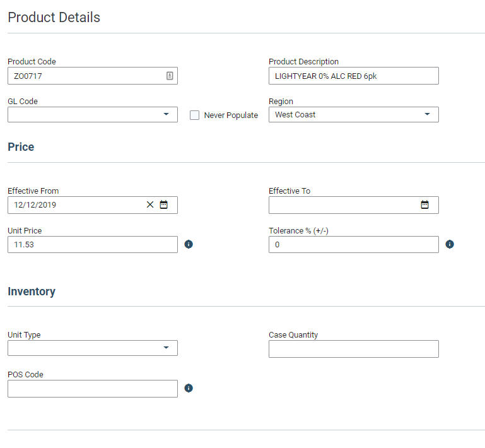The image size is (485, 448).
Task: Click the Unit Price info icon
Action: pos(189,244)
